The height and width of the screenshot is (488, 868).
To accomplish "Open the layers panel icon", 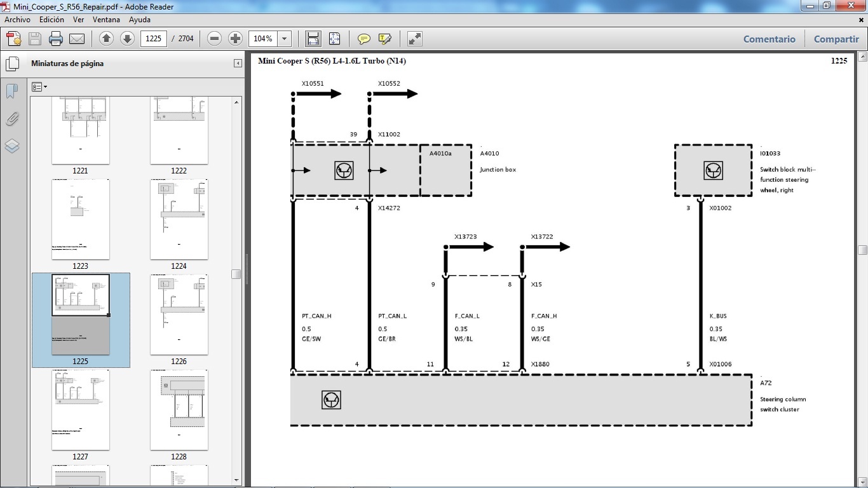I will 12,146.
